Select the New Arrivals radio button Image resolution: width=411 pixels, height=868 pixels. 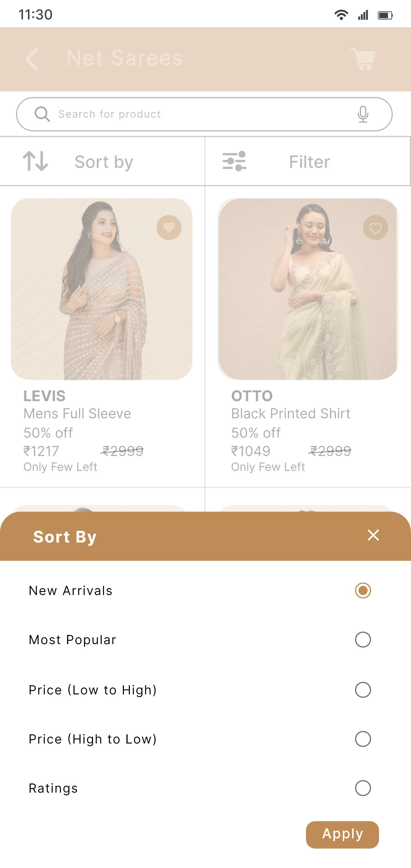[363, 590]
